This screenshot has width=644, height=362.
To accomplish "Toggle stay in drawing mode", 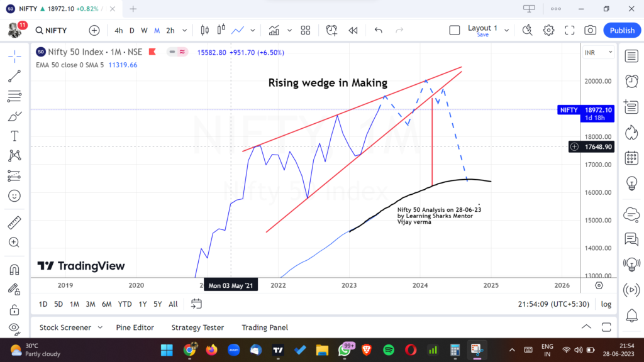I will [14, 289].
